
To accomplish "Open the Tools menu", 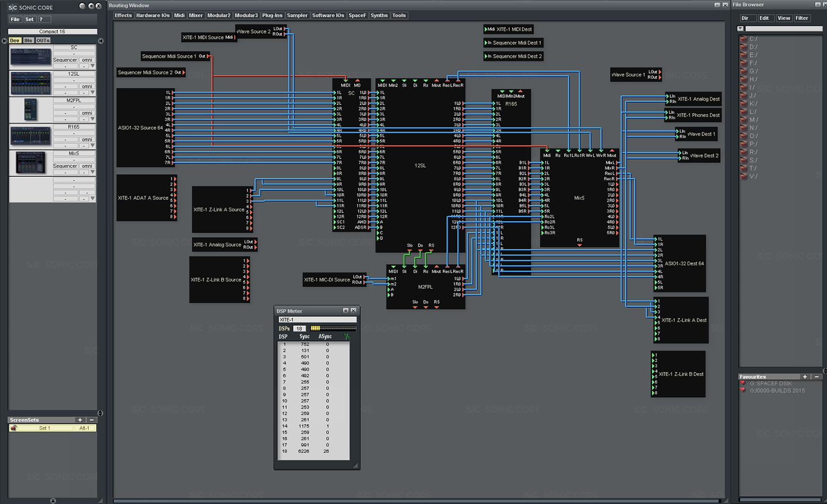I will [399, 15].
